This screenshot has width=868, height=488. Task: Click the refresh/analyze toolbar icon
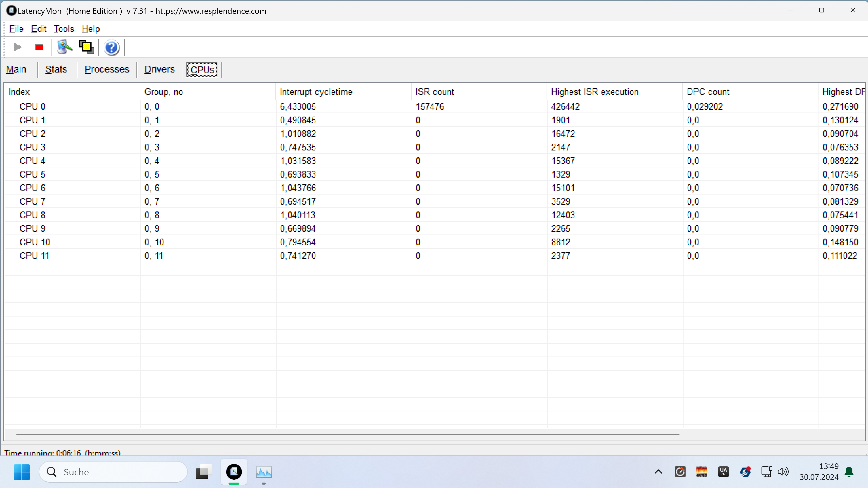pos(64,47)
